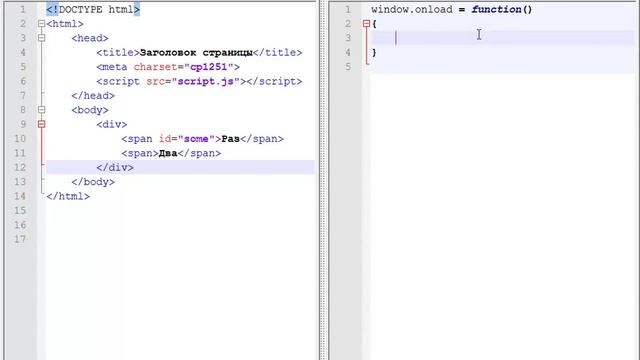The height and width of the screenshot is (360, 640).
Task: Click the span text "Раз"
Action: [231, 139]
